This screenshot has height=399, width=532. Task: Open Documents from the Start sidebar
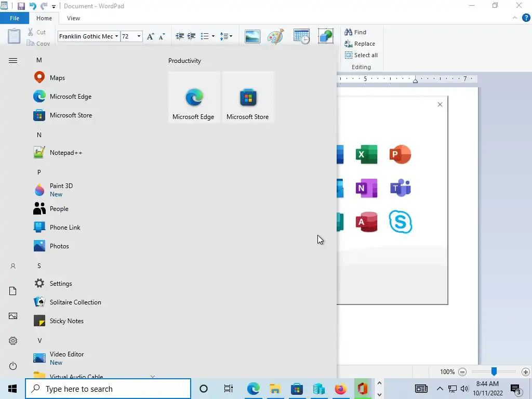[x=13, y=291]
